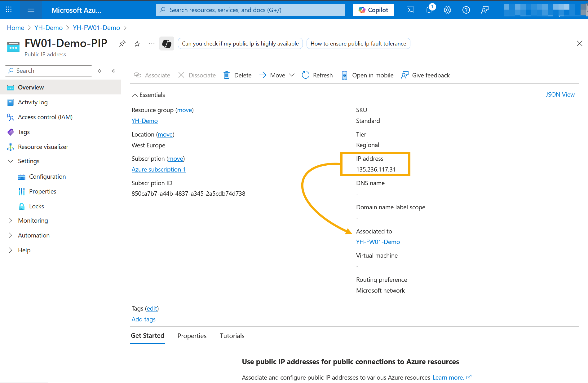
Task: Click 'How to ensure public Ip fault tolerance' suggestion
Action: coord(358,44)
